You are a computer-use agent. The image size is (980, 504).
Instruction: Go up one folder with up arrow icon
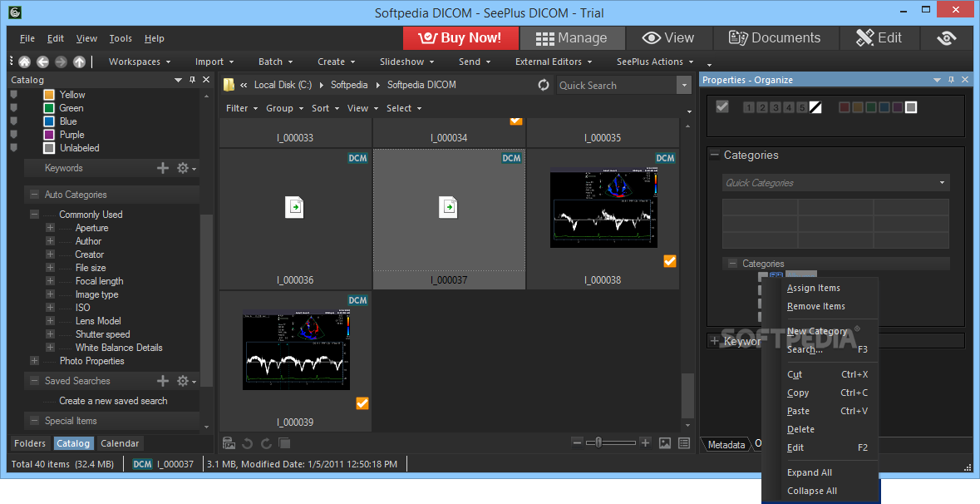click(79, 62)
